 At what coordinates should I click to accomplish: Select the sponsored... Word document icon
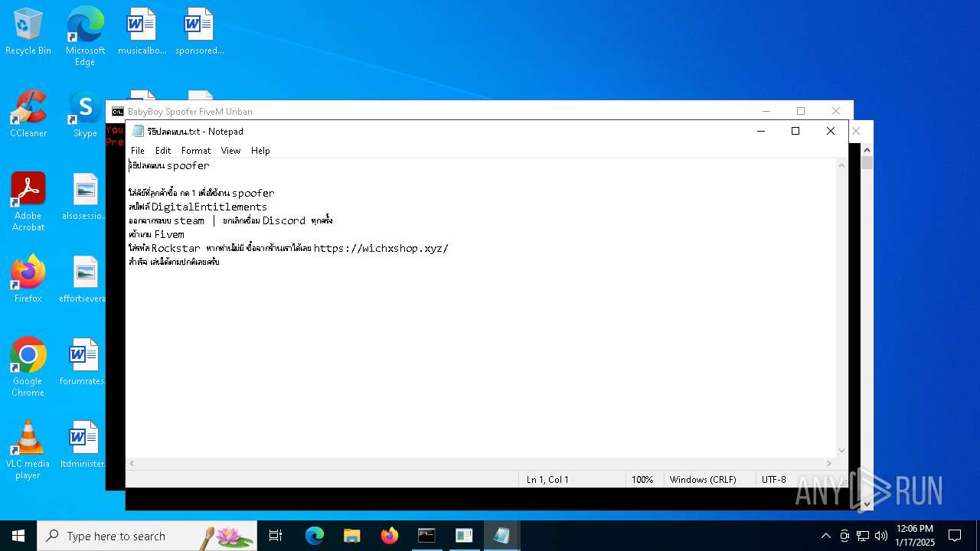click(199, 31)
